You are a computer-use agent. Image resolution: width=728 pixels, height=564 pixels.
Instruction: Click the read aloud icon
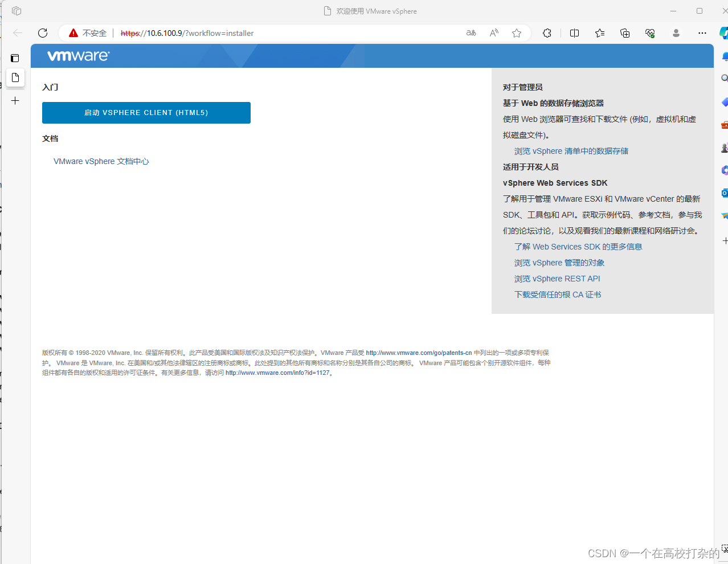[494, 33]
